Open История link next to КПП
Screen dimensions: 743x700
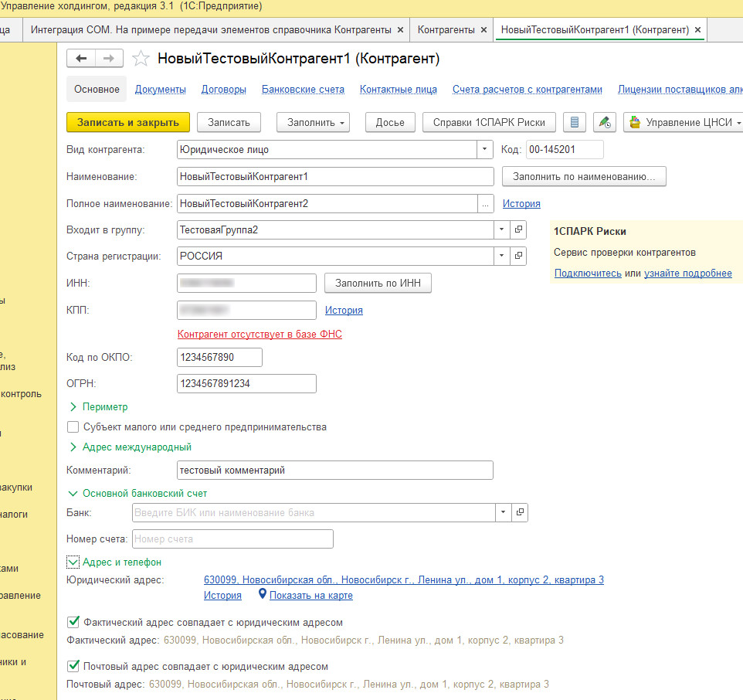[x=344, y=310]
